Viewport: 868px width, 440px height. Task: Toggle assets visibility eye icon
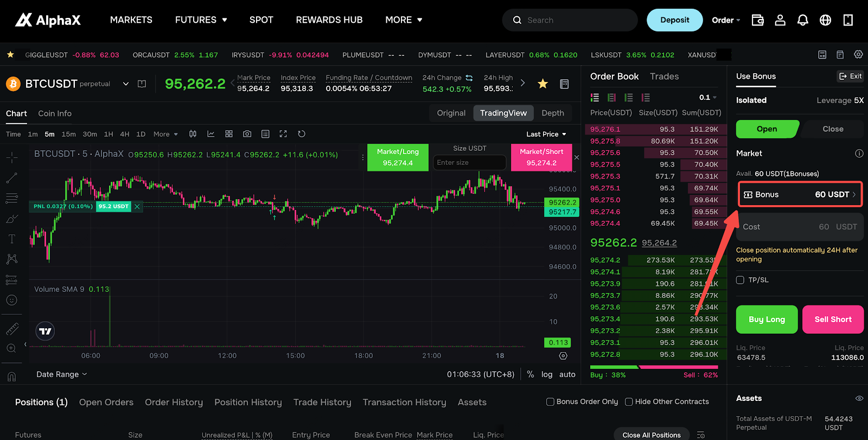pyautogui.click(x=859, y=398)
